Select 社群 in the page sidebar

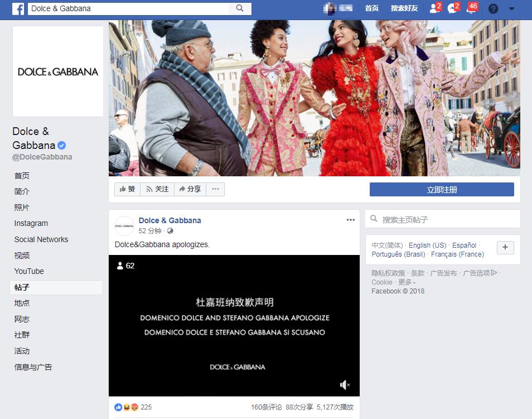(22, 335)
